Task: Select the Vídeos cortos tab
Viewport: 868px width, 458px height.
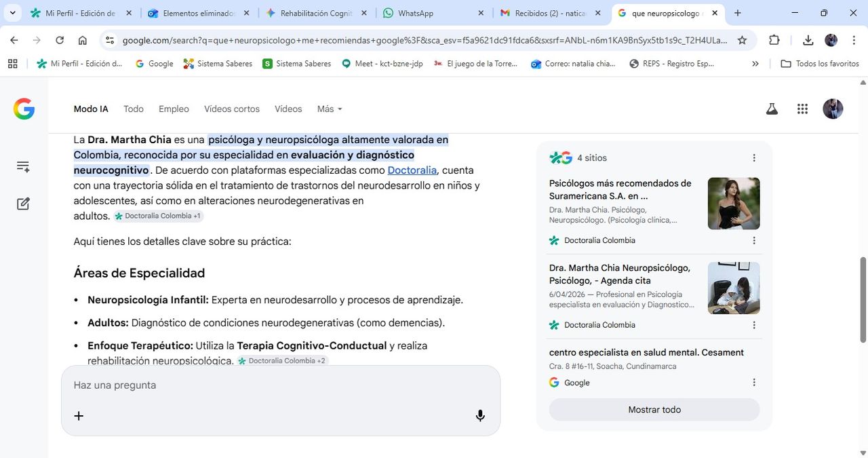Action: [232, 109]
